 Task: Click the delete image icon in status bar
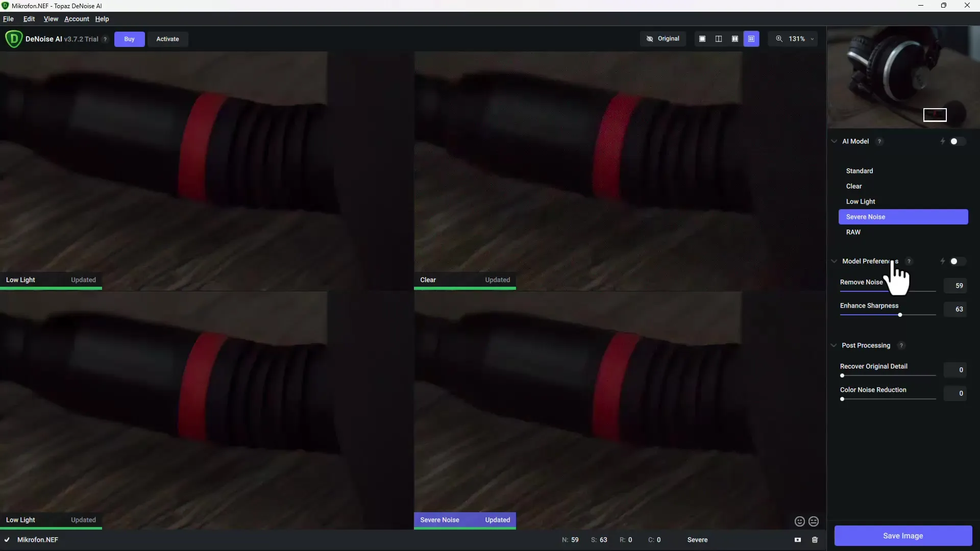(x=815, y=540)
